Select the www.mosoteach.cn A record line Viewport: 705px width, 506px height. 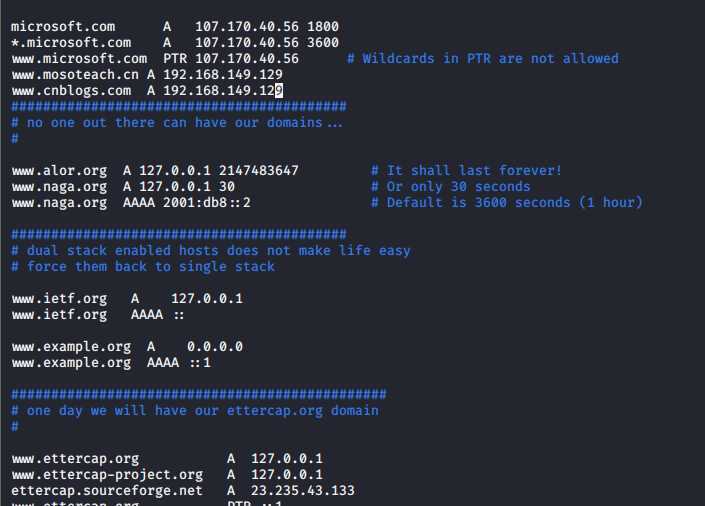147,75
